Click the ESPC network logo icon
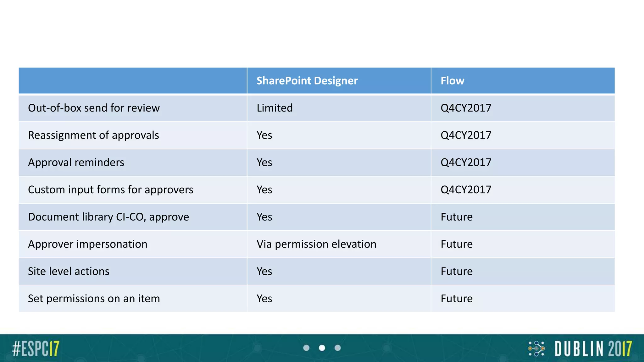Image resolution: width=644 pixels, height=362 pixels. [x=536, y=348]
